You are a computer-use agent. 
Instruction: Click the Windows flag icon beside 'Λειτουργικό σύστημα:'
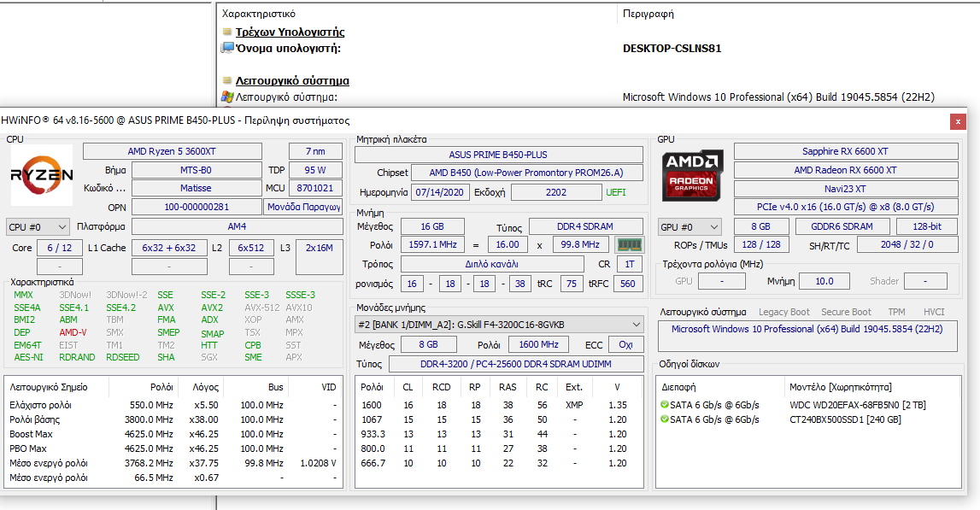point(227,97)
